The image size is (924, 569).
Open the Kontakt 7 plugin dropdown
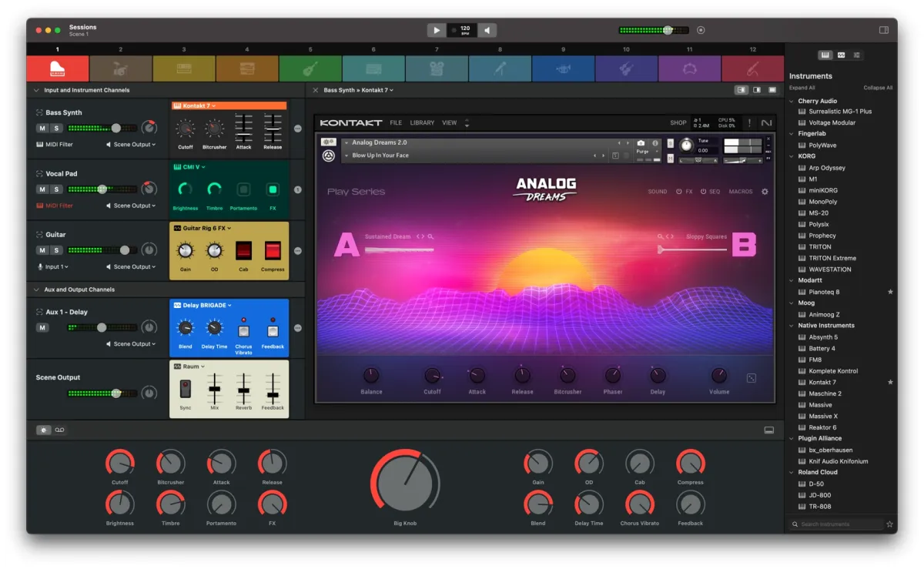pos(195,105)
